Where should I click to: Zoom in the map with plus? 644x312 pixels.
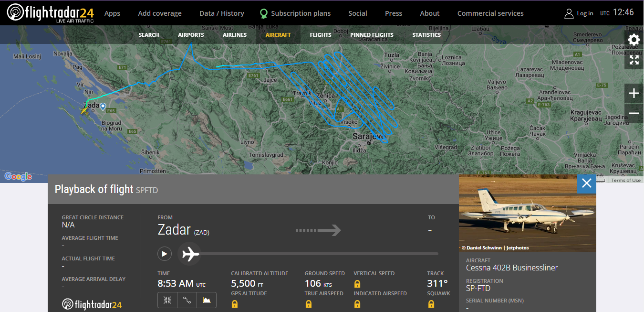[634, 93]
